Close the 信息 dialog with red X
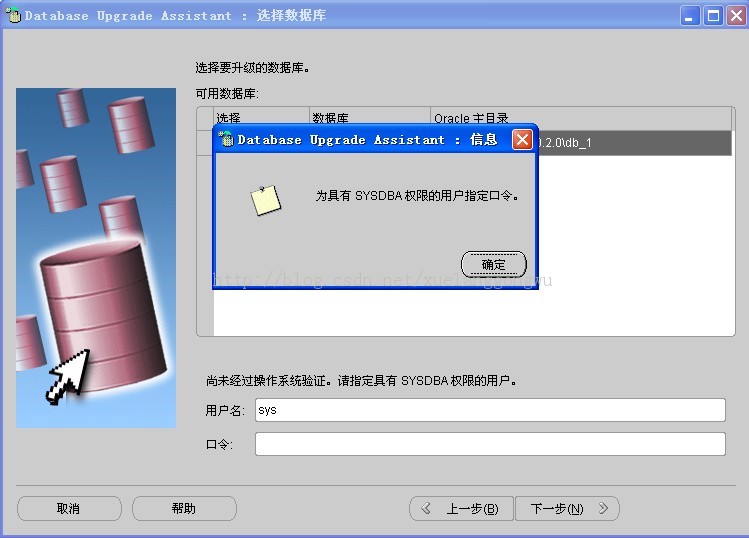This screenshot has width=749, height=538. [522, 140]
